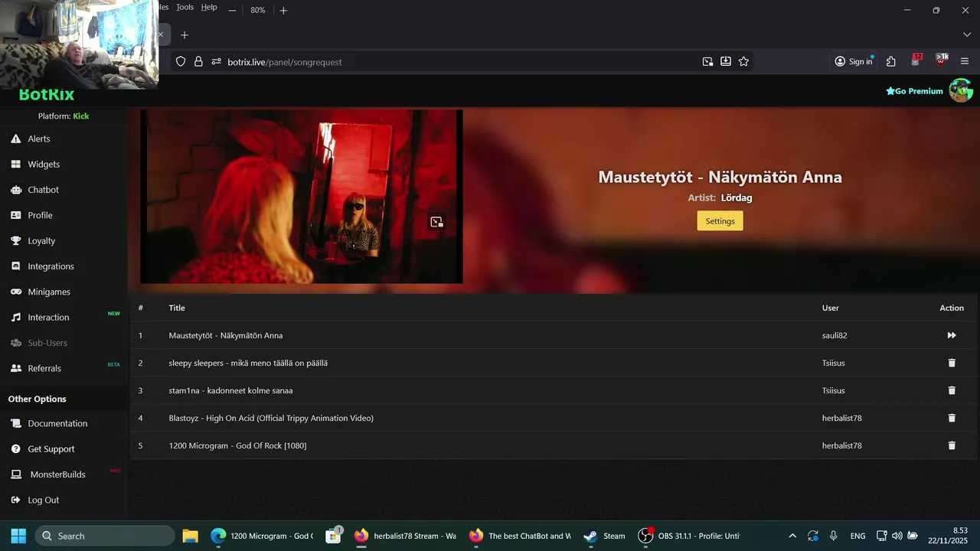Click Go Premium

point(914,91)
